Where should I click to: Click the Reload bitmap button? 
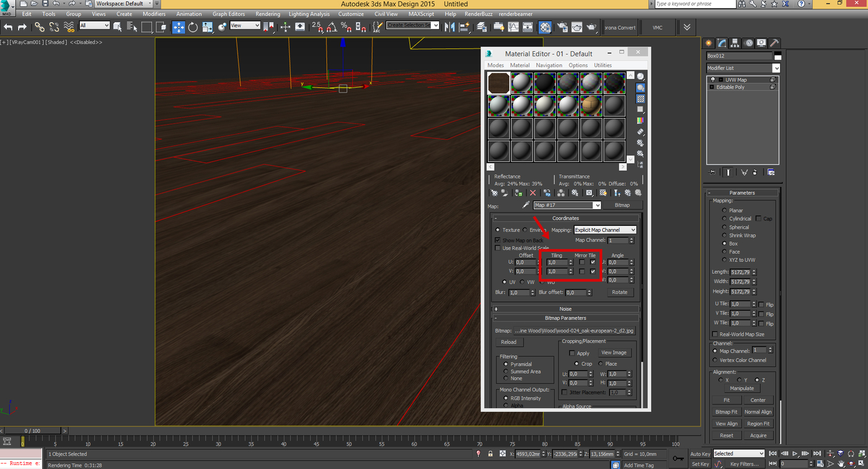point(509,342)
